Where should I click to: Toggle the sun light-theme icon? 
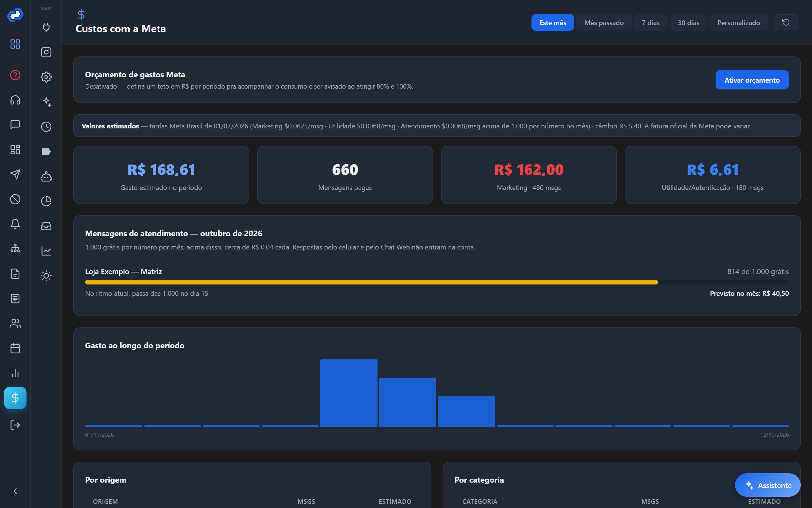(x=46, y=276)
